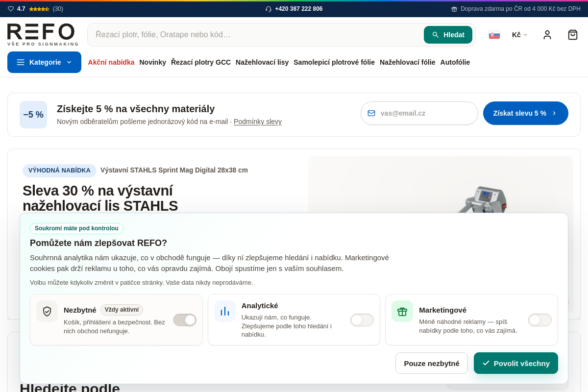Click the product search input field
588x392 pixels.
pyautogui.click(x=255, y=35)
